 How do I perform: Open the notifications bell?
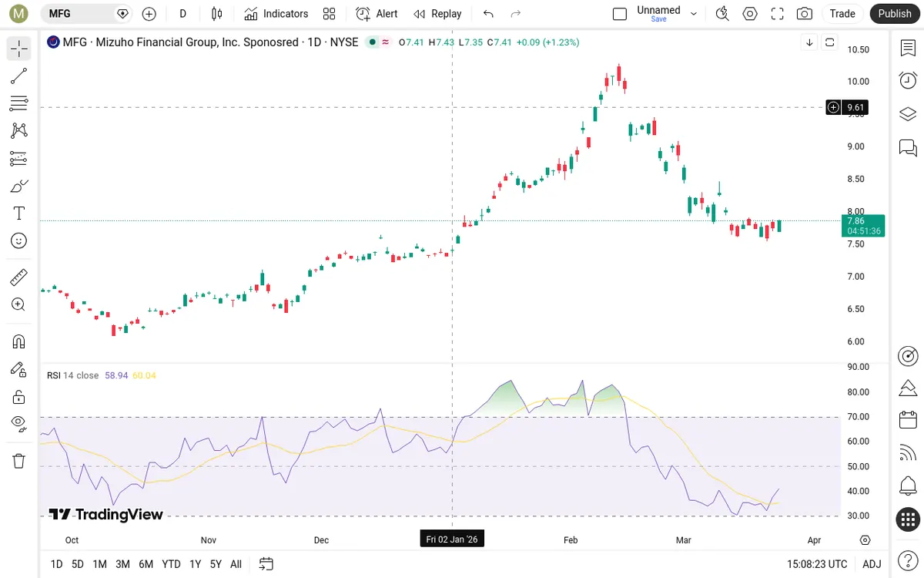908,486
